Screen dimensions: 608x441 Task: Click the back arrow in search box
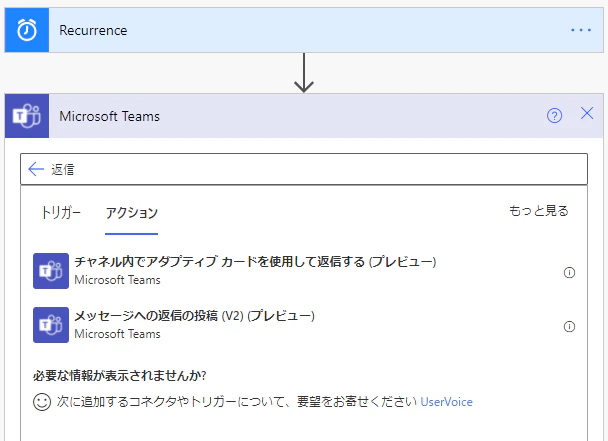point(36,169)
